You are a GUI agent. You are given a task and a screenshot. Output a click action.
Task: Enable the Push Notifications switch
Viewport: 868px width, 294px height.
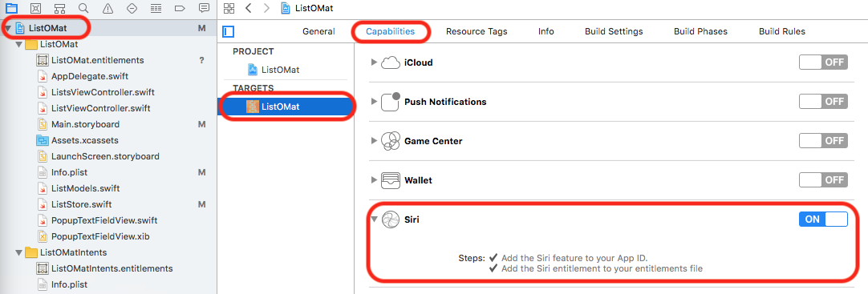823,102
